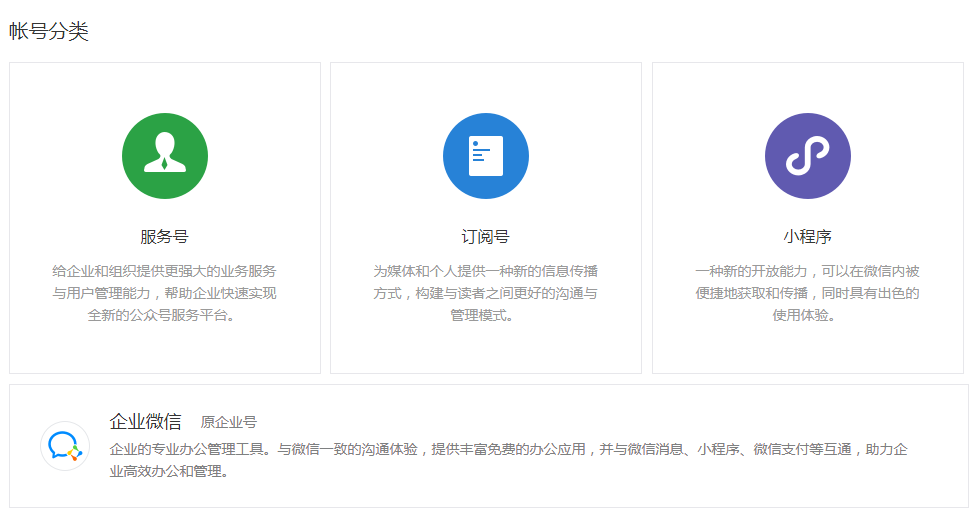This screenshot has width=978, height=520.
Task: Click the 原企业号 label beside 企业微信
Action: tap(228, 422)
